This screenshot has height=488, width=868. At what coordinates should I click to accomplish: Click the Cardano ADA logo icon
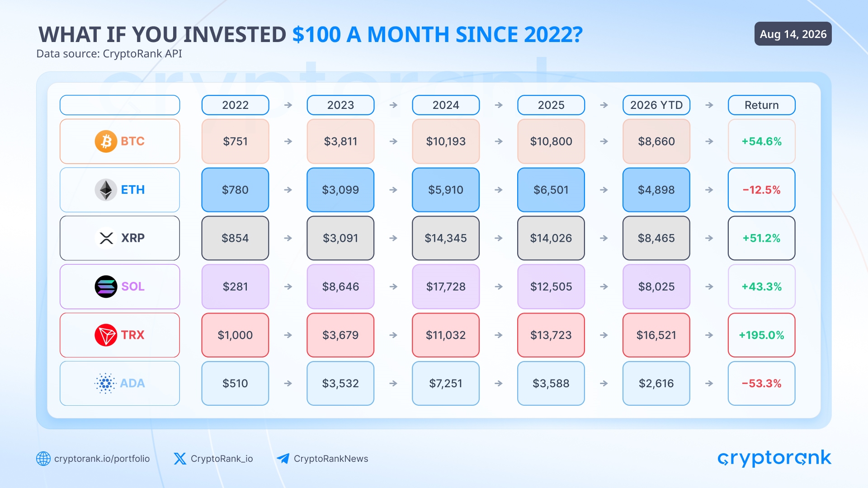pos(105,383)
